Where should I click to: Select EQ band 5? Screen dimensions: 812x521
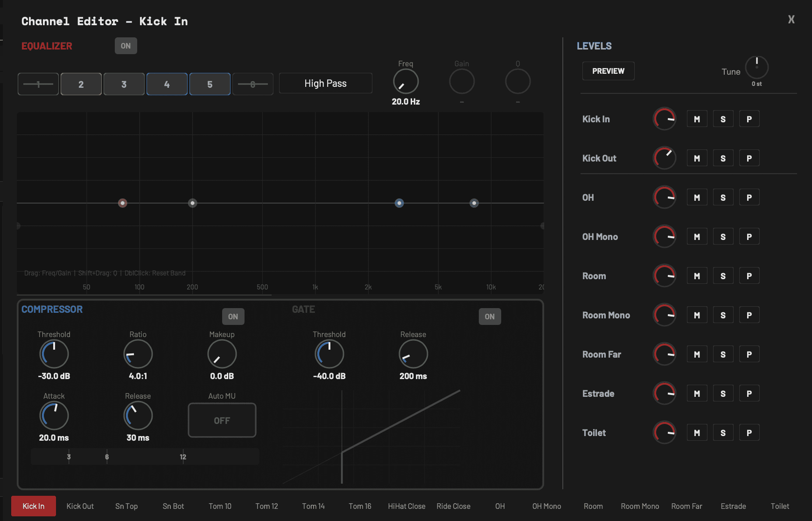[x=210, y=84]
